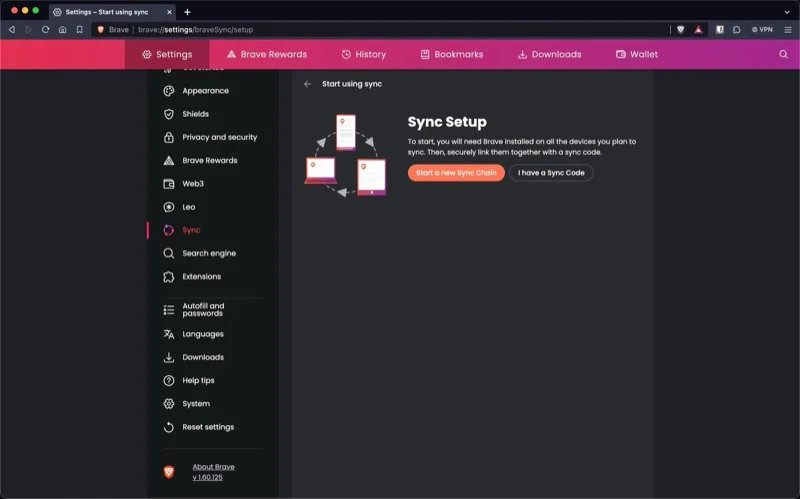Screen dimensions: 800x499
Task: Reload the current page
Action: [x=45, y=30]
